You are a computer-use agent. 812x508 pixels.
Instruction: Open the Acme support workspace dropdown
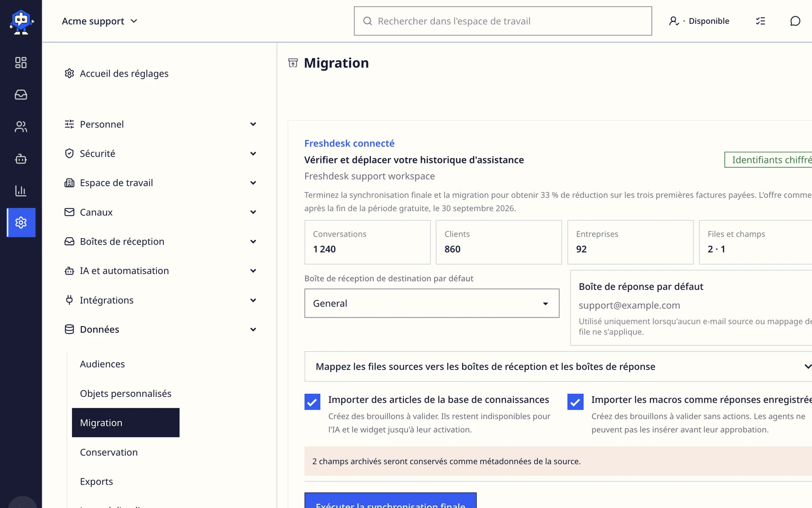point(99,21)
